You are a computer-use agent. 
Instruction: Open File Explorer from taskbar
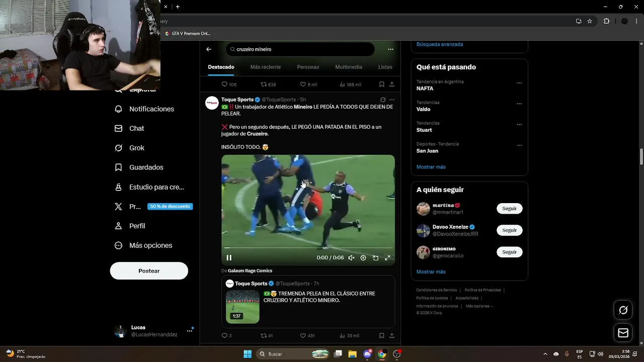[353, 354]
